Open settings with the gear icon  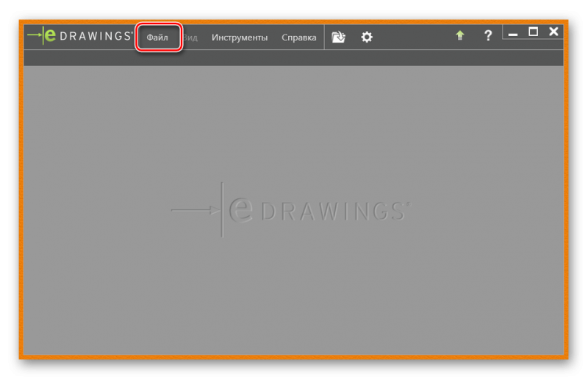(367, 37)
